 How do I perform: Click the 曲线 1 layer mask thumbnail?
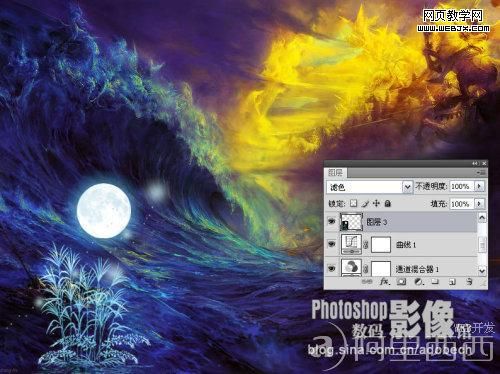pos(381,245)
